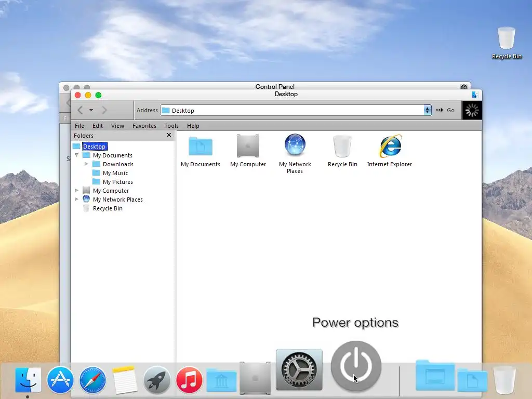Launch iTunes music icon in dock
This screenshot has width=532, height=399.
point(189,380)
